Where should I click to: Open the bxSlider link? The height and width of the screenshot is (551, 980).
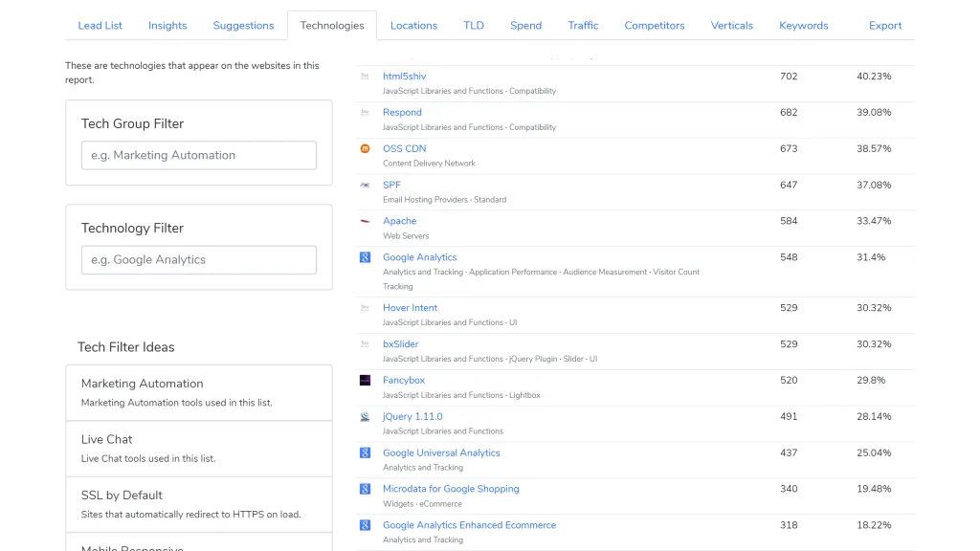pos(401,344)
